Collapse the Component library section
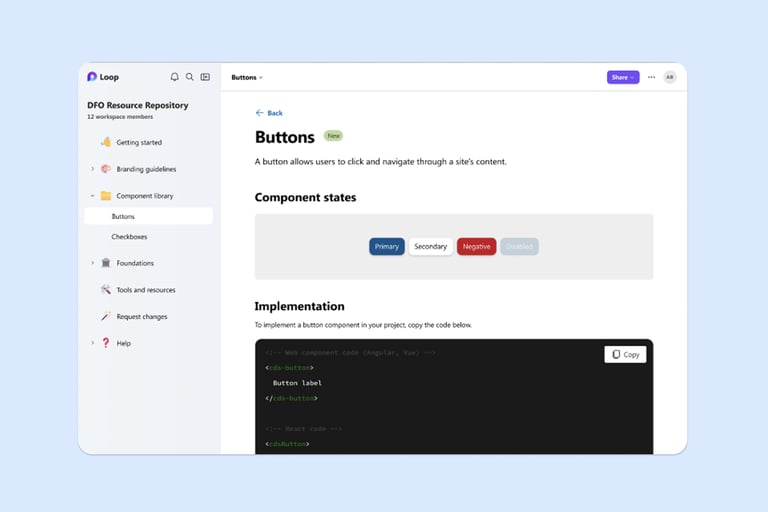 [x=93, y=196]
